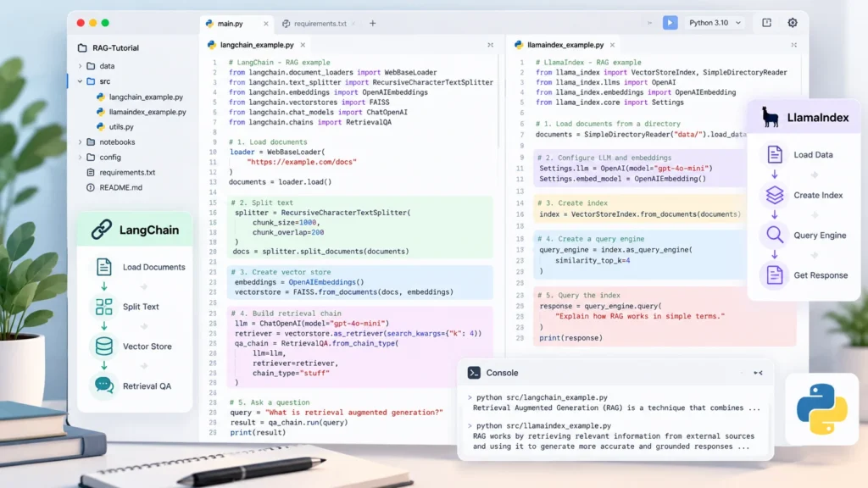Image resolution: width=868 pixels, height=488 pixels.
Task: Click the data folder icon
Action: (91, 66)
